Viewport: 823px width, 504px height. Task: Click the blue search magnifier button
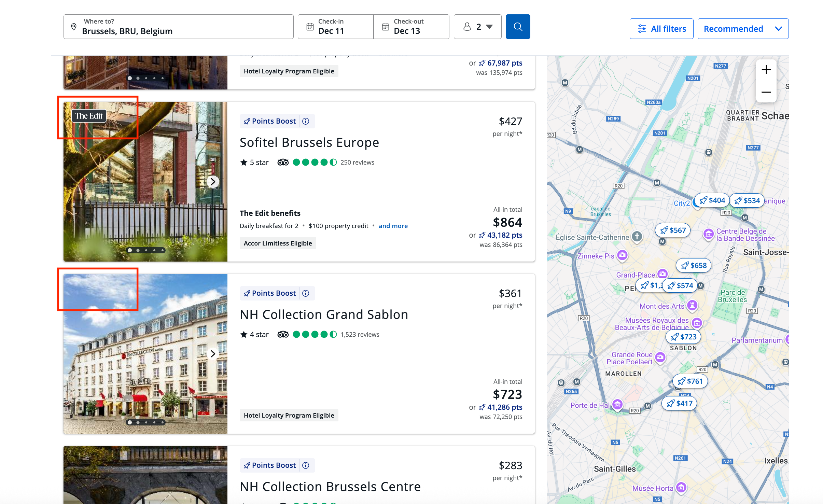[x=518, y=27]
